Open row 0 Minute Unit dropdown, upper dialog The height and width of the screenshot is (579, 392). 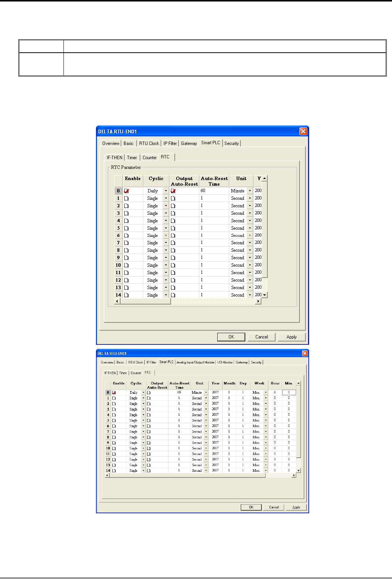click(250, 191)
